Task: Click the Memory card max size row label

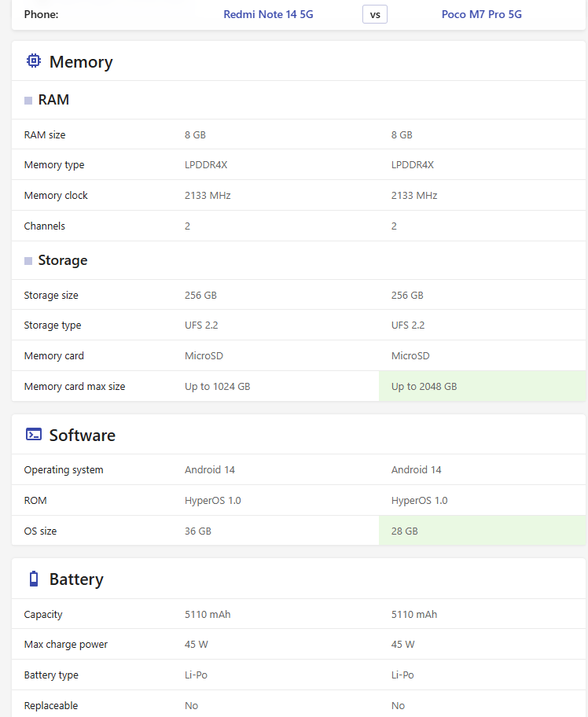Action: click(x=75, y=386)
